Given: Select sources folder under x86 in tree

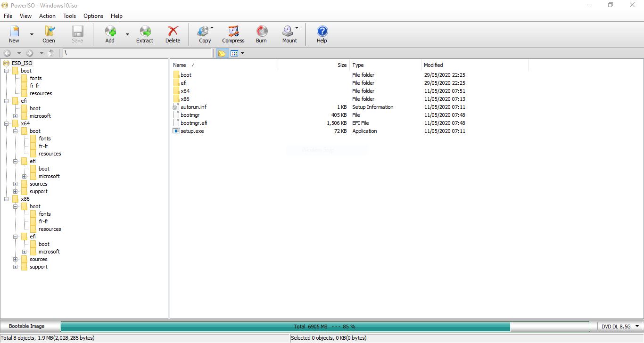Looking at the screenshot, I should [x=38, y=259].
